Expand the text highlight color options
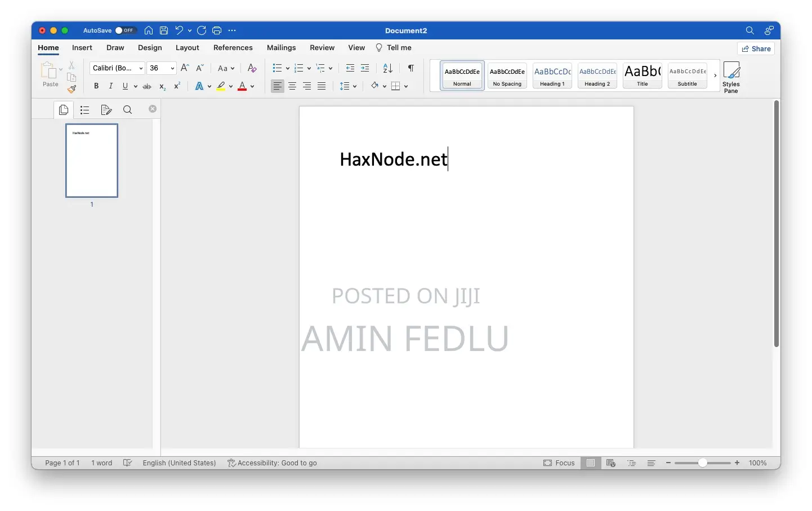This screenshot has width=812, height=511. [x=230, y=86]
